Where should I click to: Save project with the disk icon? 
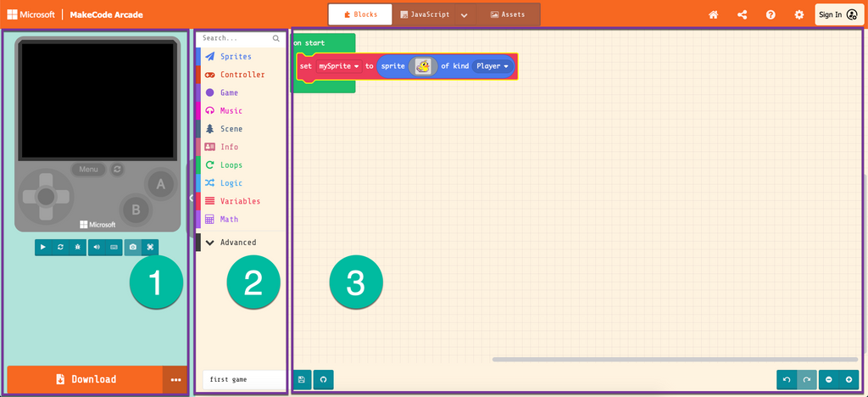click(302, 379)
